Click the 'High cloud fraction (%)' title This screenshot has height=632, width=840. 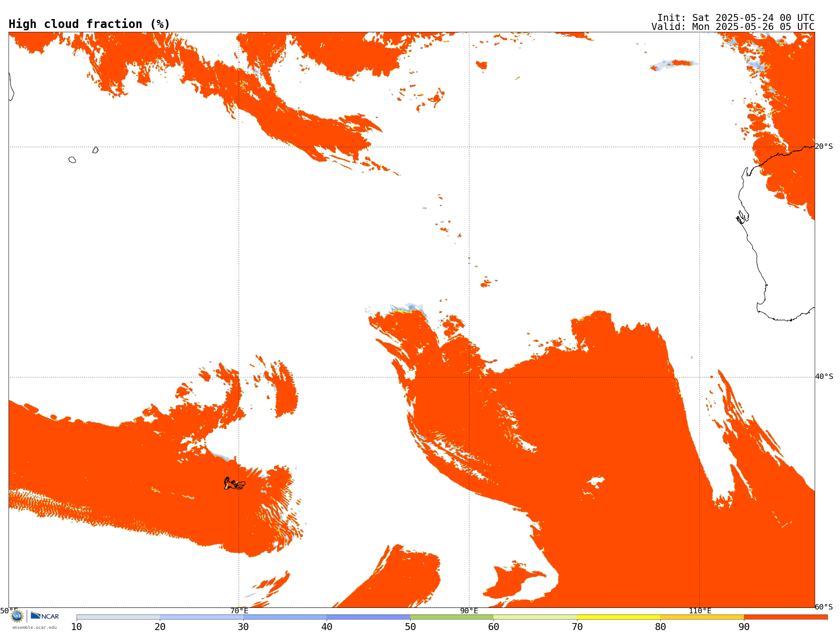pyautogui.click(x=89, y=24)
